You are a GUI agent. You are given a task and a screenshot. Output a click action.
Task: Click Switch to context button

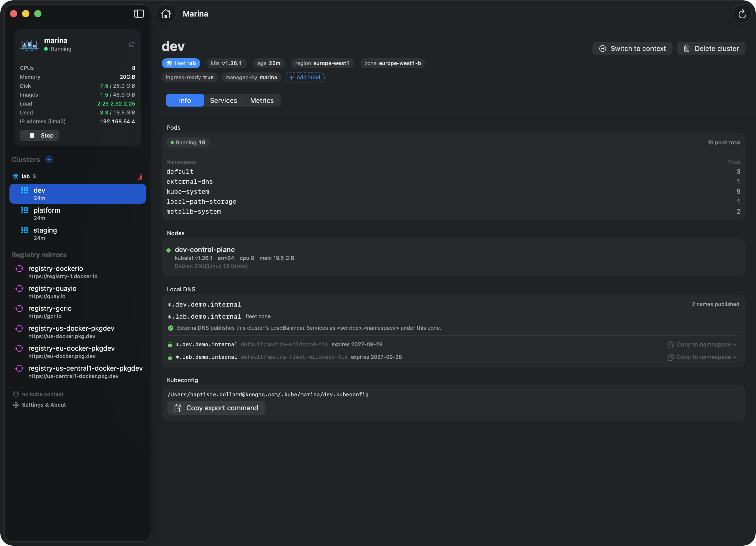click(x=632, y=48)
